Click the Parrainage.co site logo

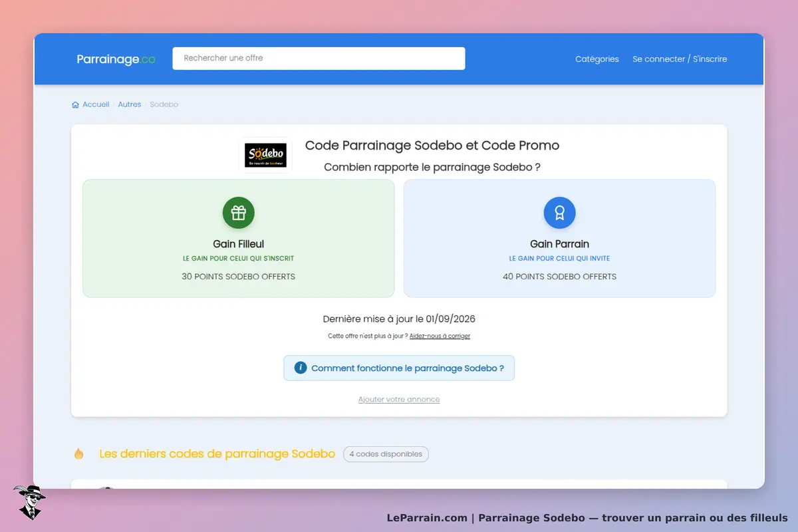[116, 59]
